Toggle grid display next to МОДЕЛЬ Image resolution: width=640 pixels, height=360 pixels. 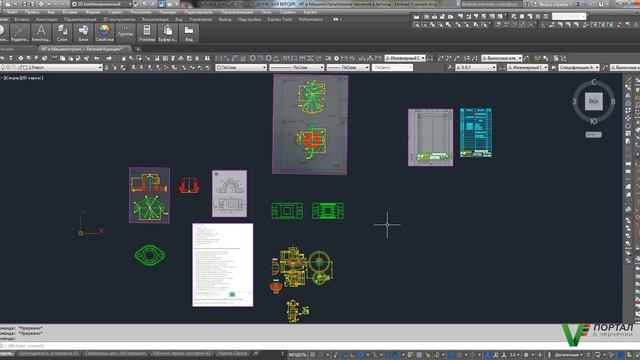pyautogui.click(x=313, y=355)
